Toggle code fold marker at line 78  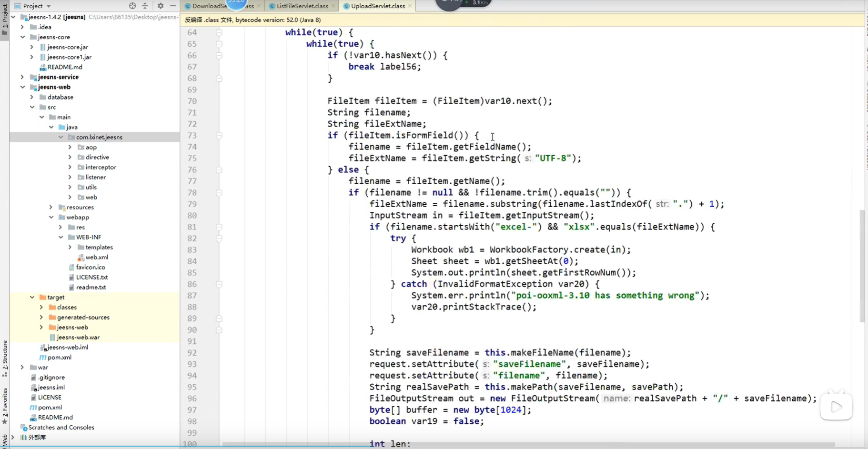click(219, 192)
